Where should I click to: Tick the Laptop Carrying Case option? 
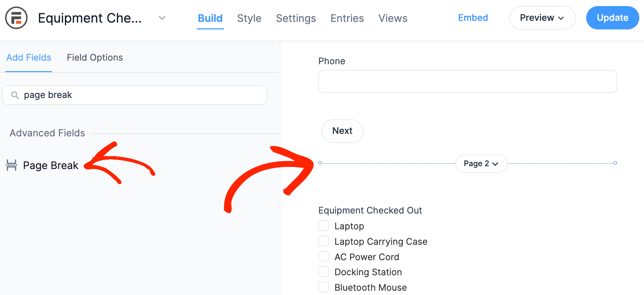coord(324,241)
